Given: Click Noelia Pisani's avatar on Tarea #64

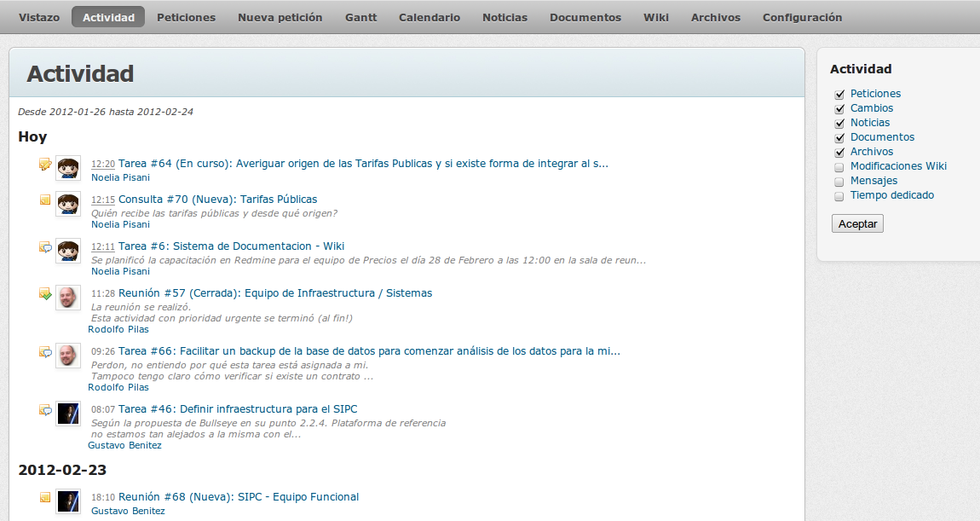Looking at the screenshot, I should pos(68,168).
